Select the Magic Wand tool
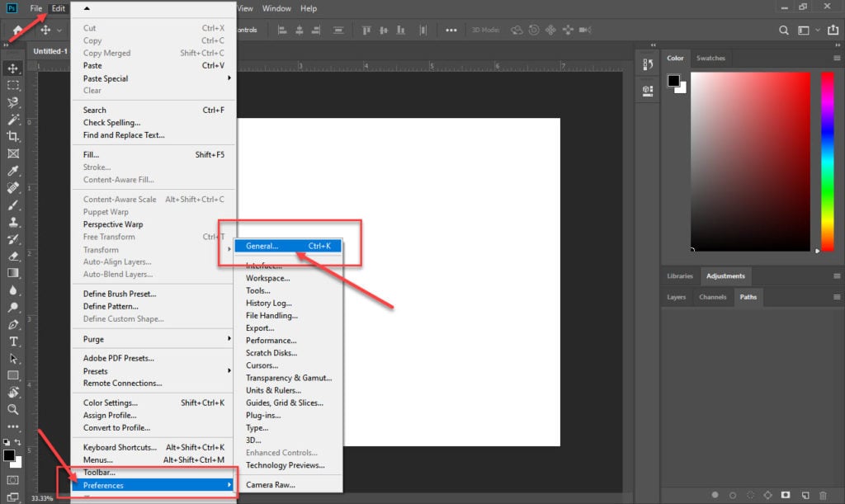Image resolution: width=845 pixels, height=504 pixels. [x=13, y=120]
